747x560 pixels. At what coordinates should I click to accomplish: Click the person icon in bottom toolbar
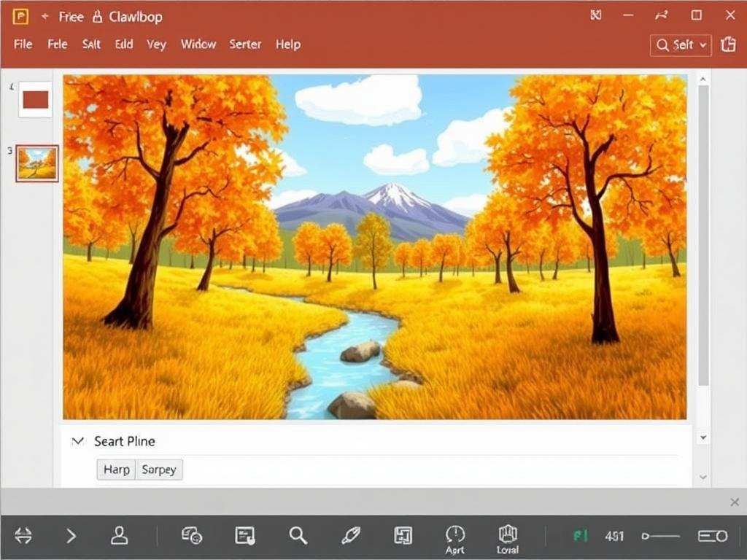(119, 536)
